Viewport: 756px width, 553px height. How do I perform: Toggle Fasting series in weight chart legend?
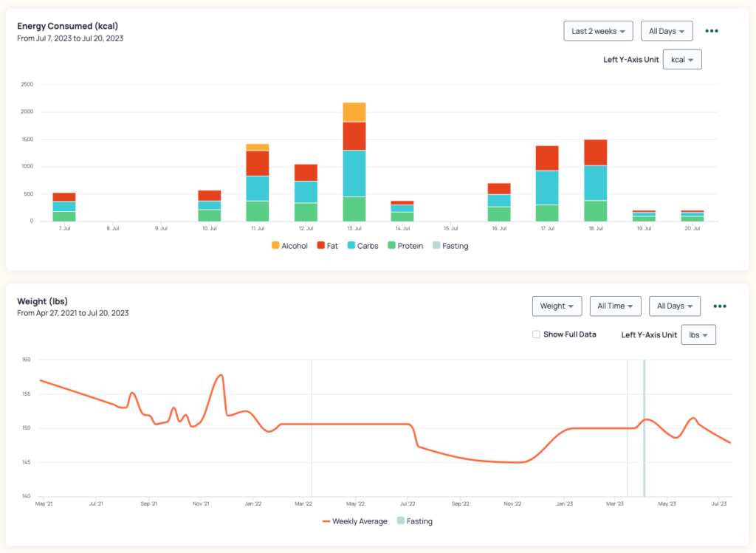[x=414, y=521]
